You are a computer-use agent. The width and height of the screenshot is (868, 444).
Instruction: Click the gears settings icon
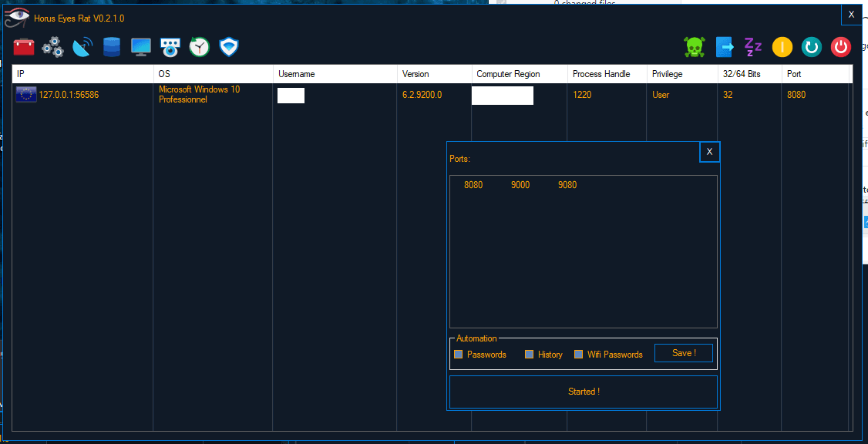point(53,48)
